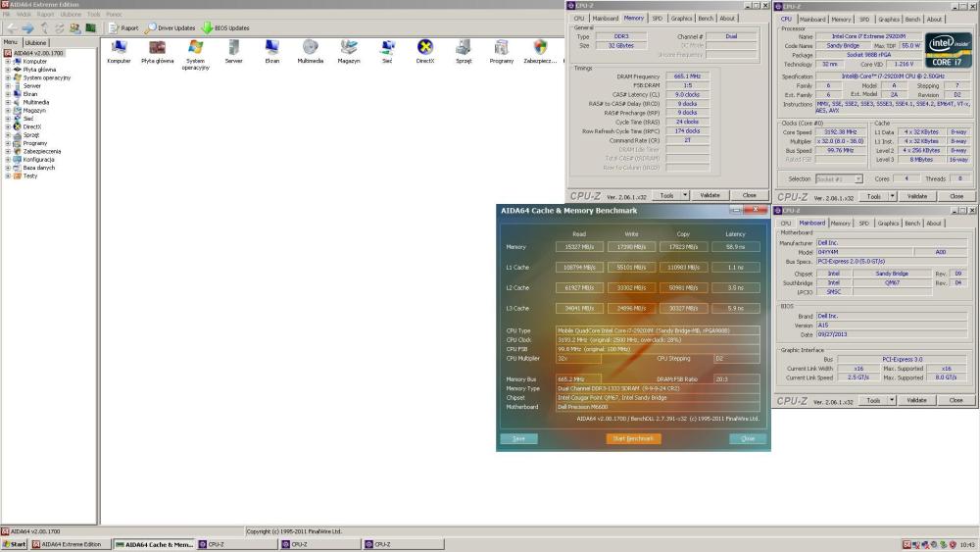The height and width of the screenshot is (552, 980).
Task: Select DirectX in the sidebar tree
Action: point(32,126)
